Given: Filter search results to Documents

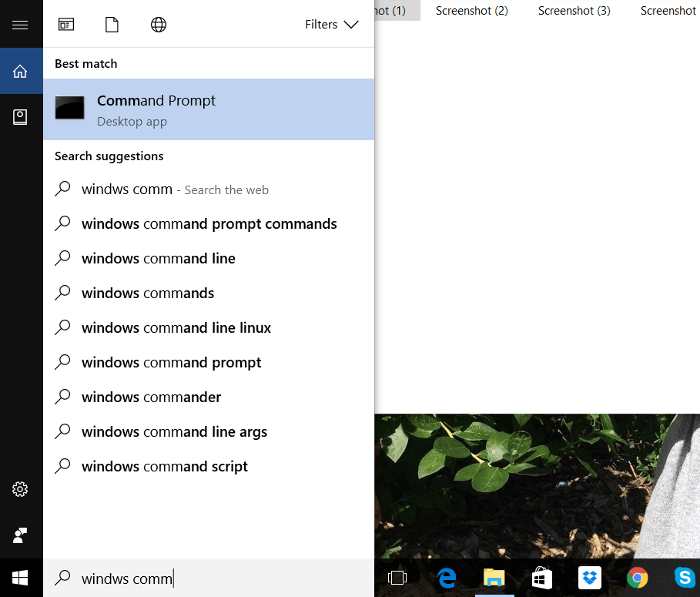Looking at the screenshot, I should [x=112, y=24].
